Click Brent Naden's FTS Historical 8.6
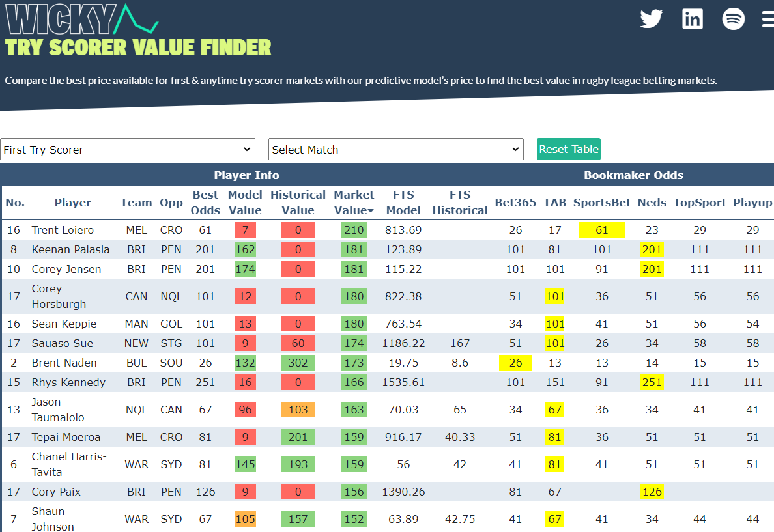 (x=459, y=363)
